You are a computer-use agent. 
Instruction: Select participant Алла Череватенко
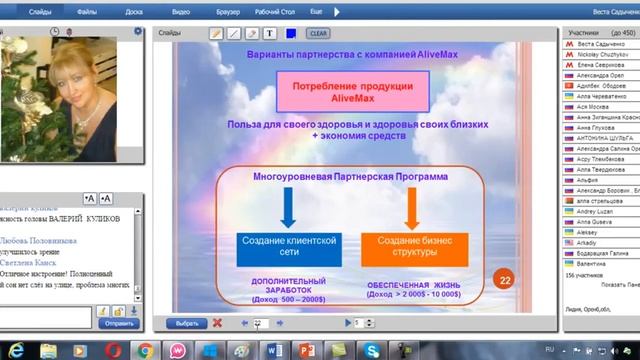[601, 96]
